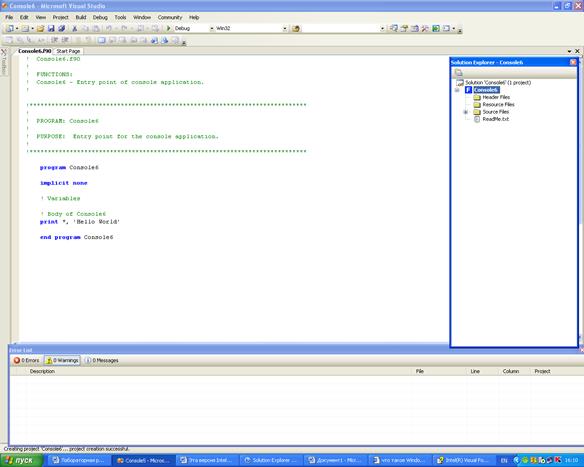Expand the Source Files folder

[x=466, y=112]
